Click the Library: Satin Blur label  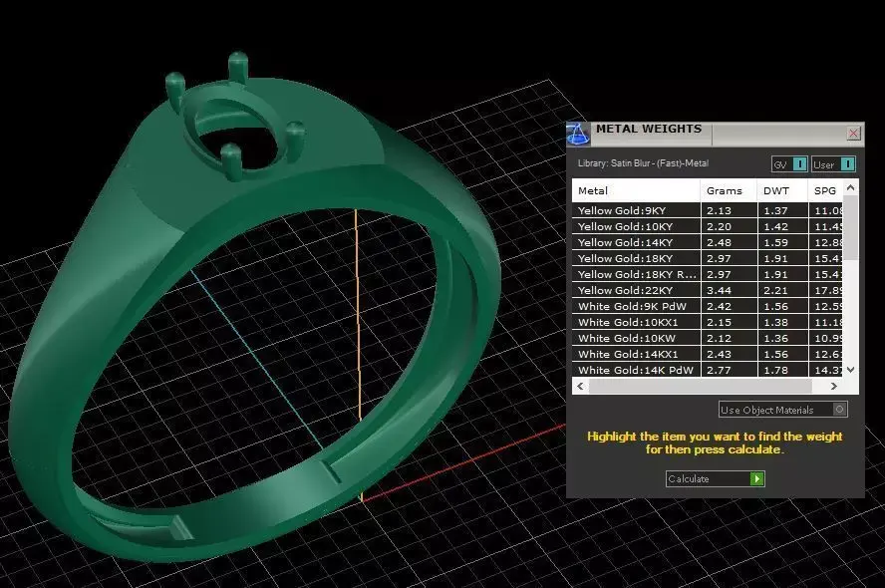coord(643,163)
